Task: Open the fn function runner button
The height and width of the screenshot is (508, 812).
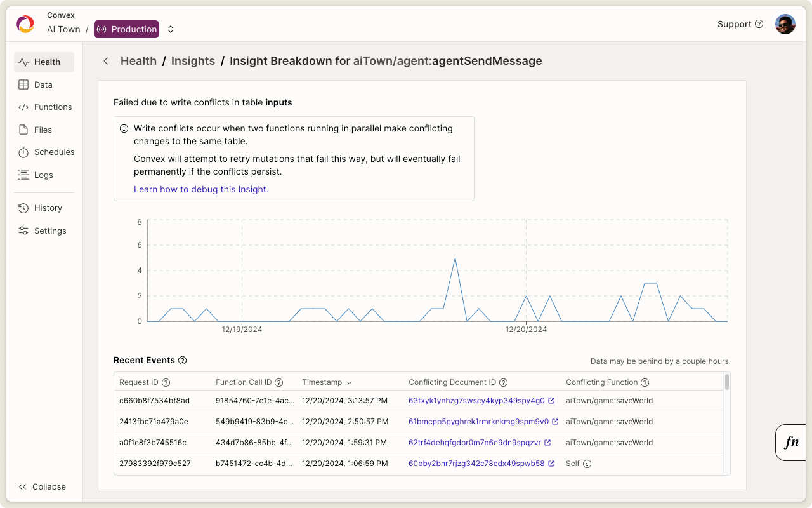Action: tap(792, 443)
